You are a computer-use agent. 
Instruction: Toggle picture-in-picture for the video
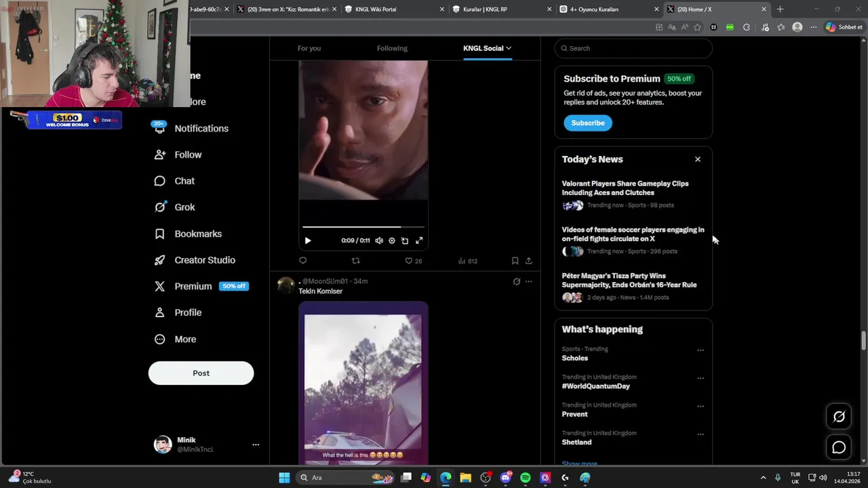tap(405, 241)
